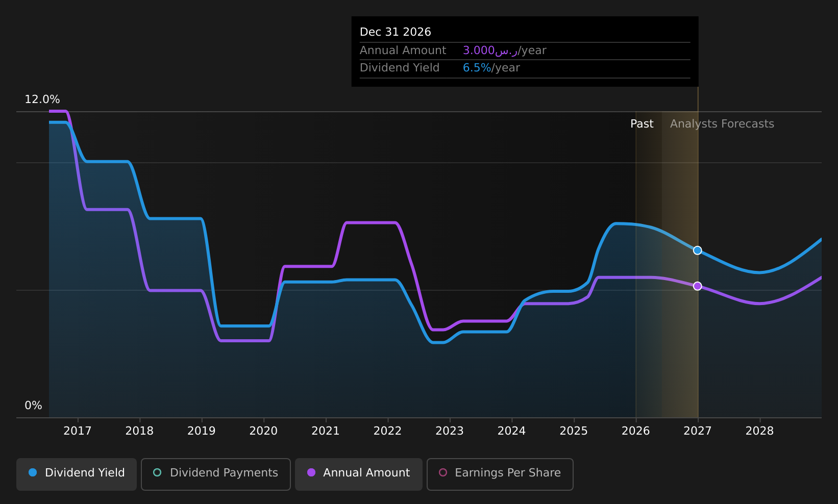Click the 2019 x-axis label

click(x=202, y=431)
